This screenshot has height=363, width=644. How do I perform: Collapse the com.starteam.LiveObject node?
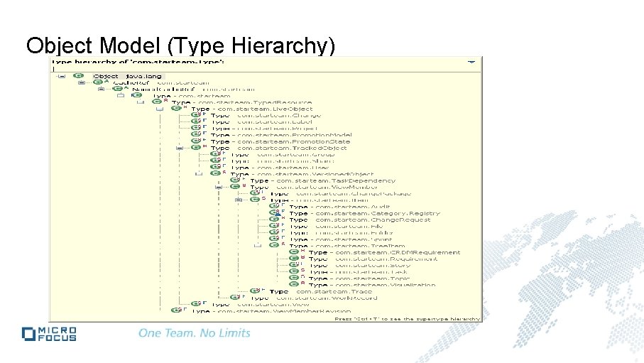[x=160, y=109]
